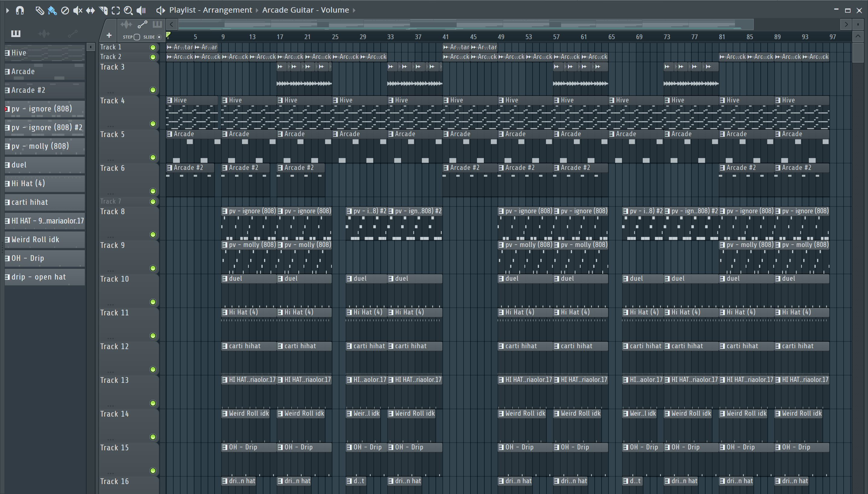
Task: Select the Delete tool
Action: tap(65, 11)
